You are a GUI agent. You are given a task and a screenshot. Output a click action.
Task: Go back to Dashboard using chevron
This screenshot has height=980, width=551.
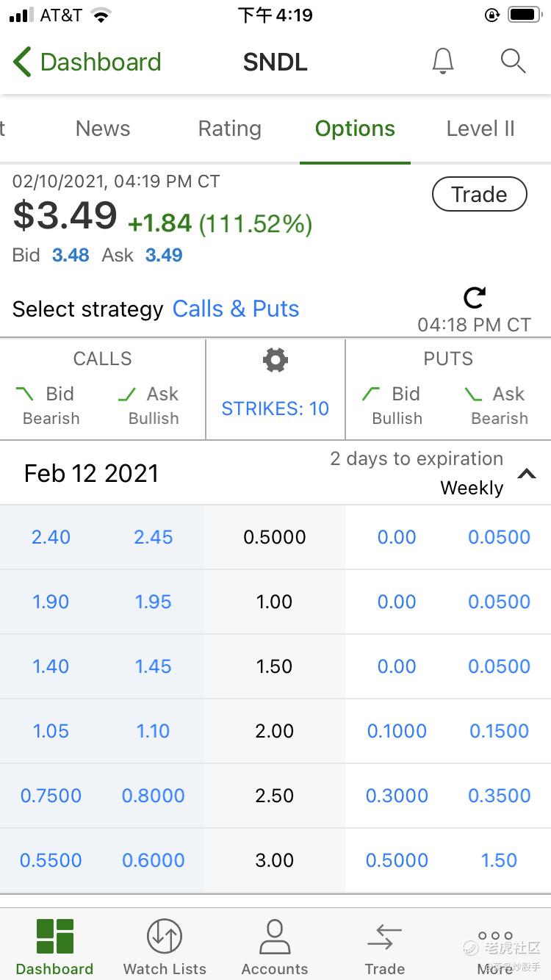coord(22,62)
